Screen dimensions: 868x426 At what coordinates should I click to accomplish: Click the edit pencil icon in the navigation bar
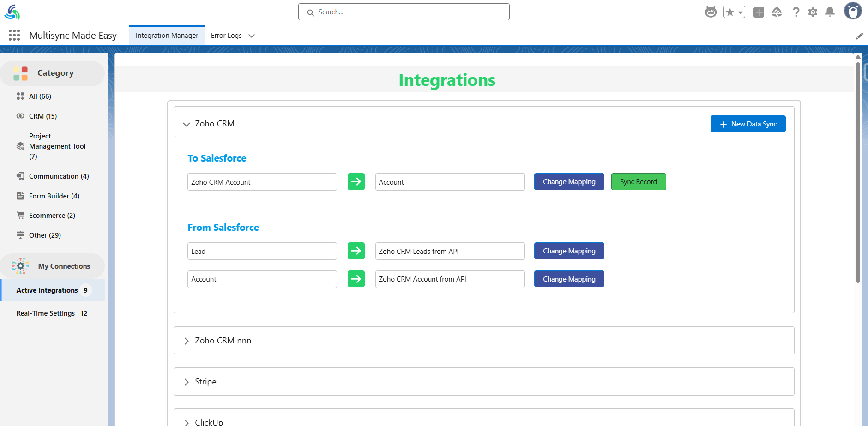[x=859, y=36]
